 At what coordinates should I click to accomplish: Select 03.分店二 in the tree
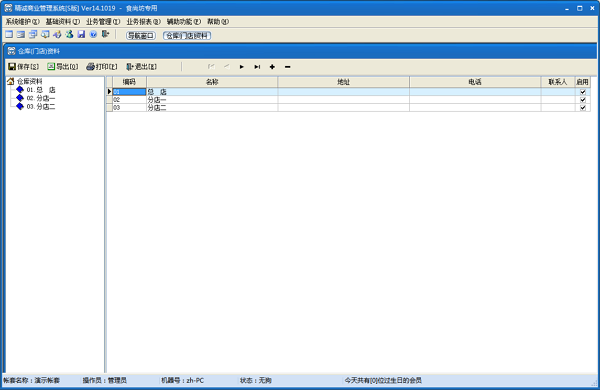(x=41, y=107)
